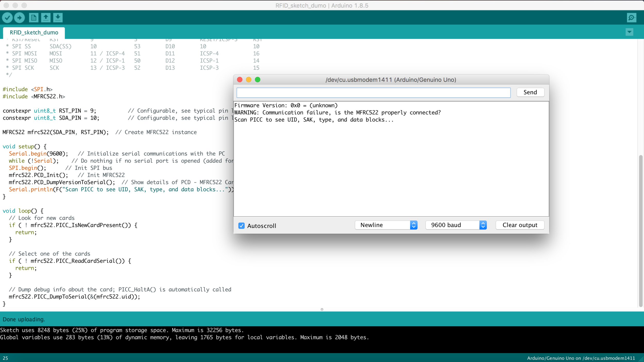Maximize the Serial Monitor window
This screenshot has width=644, height=362.
pyautogui.click(x=258, y=80)
